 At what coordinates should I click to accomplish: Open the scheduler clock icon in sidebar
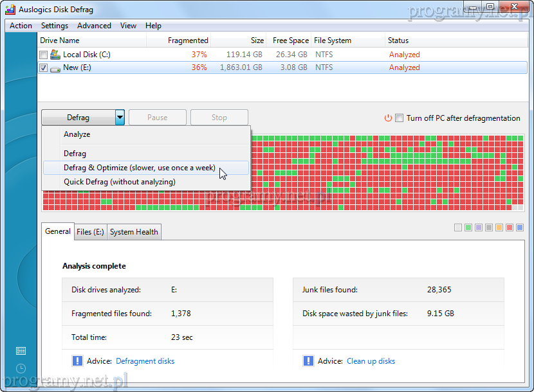[21, 368]
